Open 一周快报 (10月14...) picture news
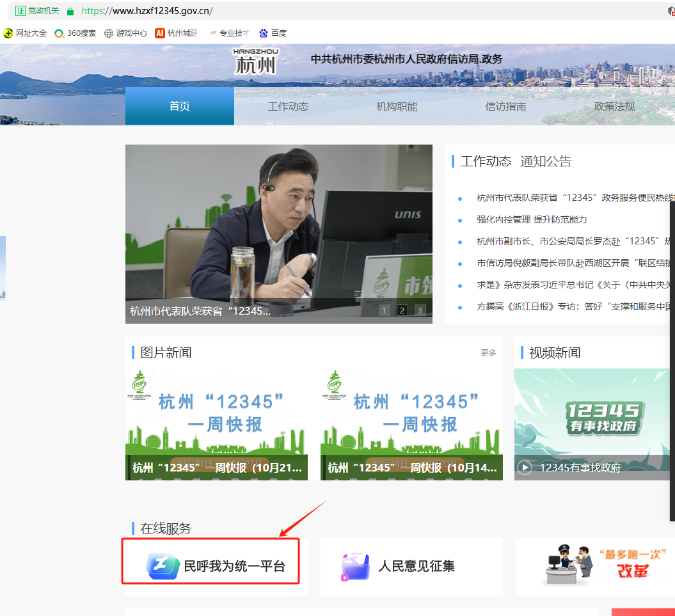Image resolution: width=675 pixels, height=616 pixels. pos(411,424)
